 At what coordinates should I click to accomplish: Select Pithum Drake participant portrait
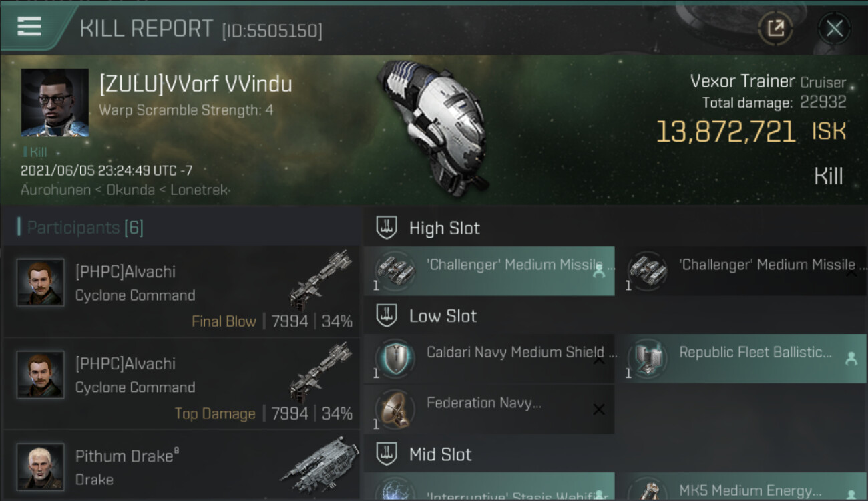[x=40, y=466]
